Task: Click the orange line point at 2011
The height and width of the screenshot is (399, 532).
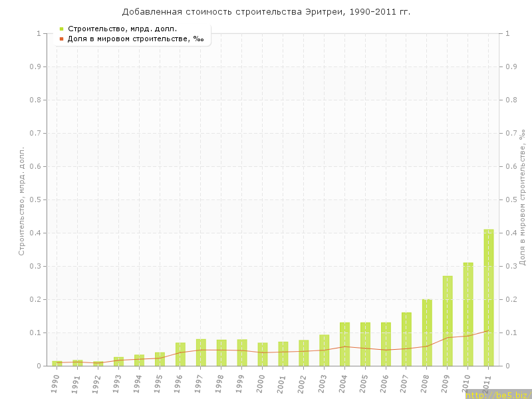Action: pos(489,331)
